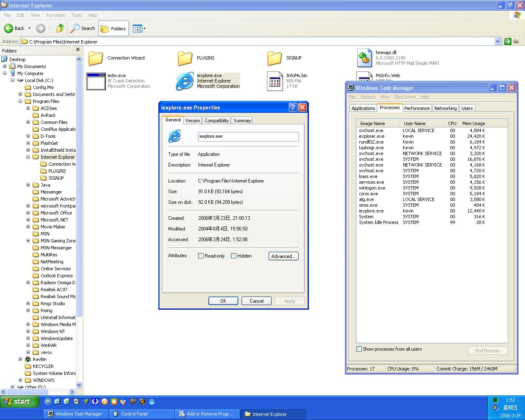Enable Show processes from all users
The width and height of the screenshot is (525, 420).
click(359, 349)
